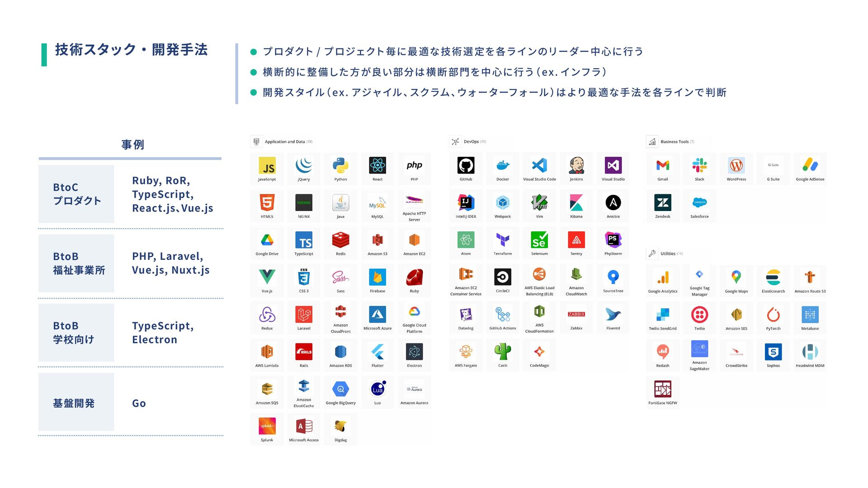868x488 pixels.
Task: Select the Google Maps pin icon
Action: [736, 277]
